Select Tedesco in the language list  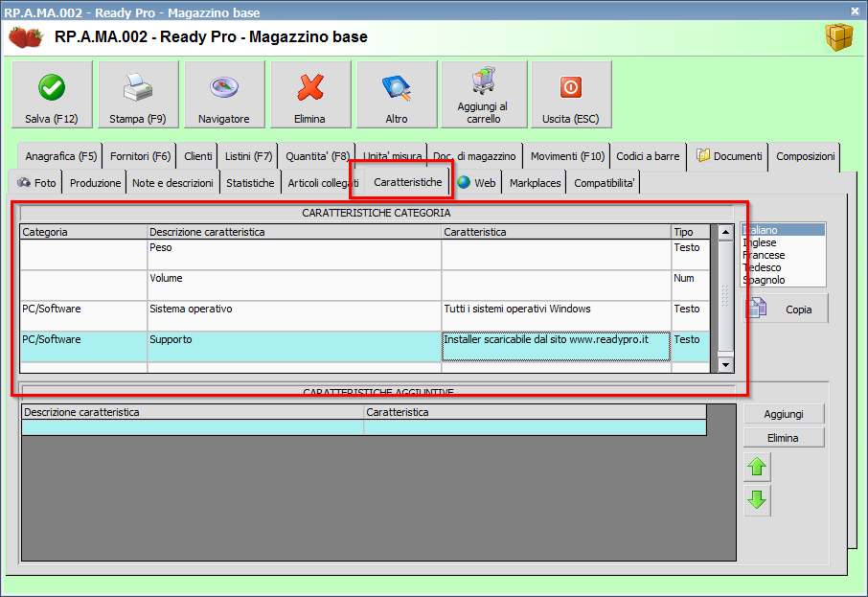pyautogui.click(x=783, y=267)
